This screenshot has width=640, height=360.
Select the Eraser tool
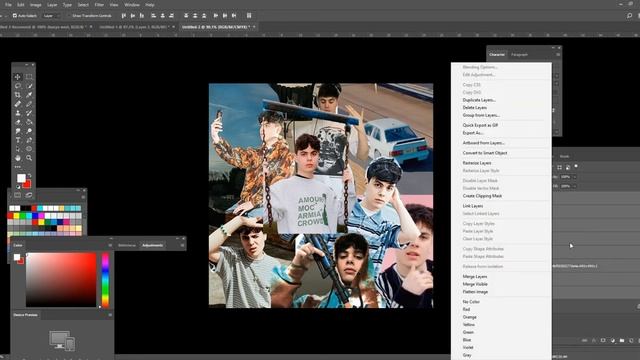coord(18,122)
